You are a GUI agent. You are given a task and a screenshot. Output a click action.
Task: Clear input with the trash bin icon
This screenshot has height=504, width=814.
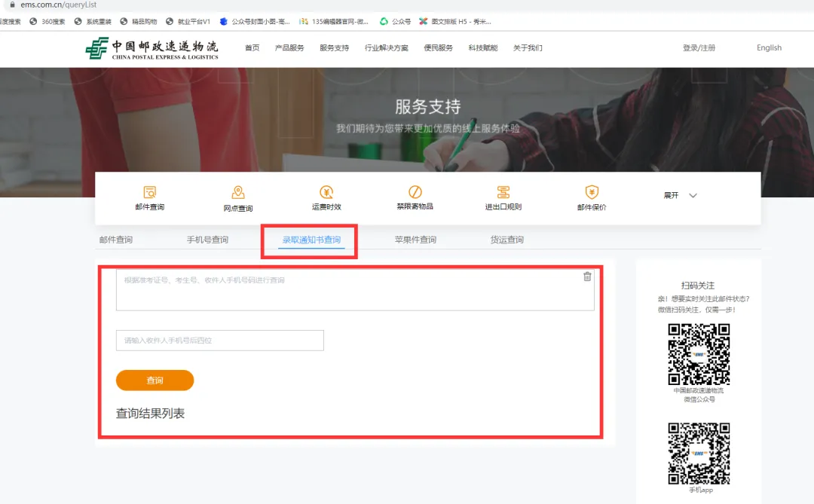coord(587,276)
